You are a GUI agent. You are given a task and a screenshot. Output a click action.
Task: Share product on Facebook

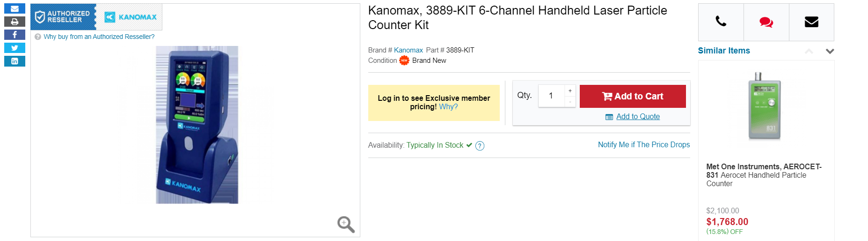pos(15,35)
